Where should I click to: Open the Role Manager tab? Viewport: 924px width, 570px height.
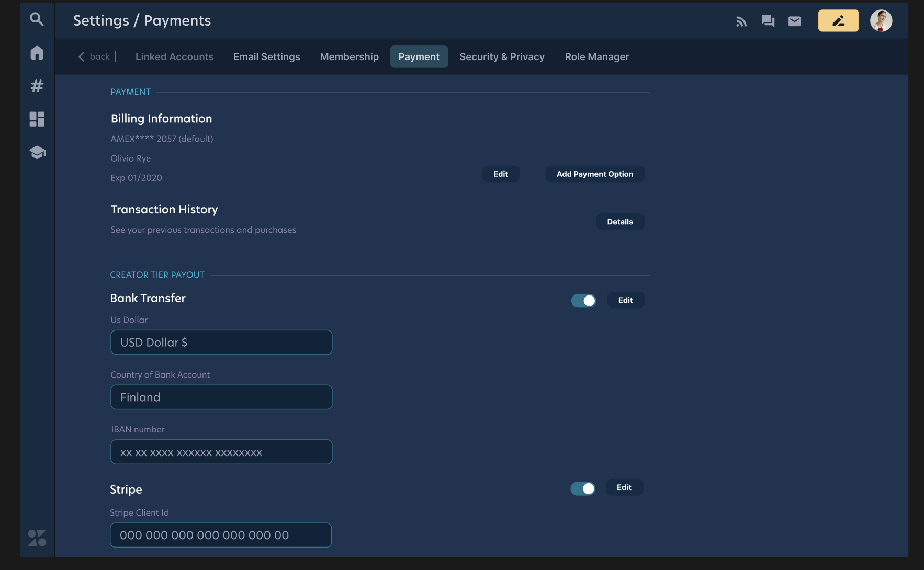tap(597, 56)
